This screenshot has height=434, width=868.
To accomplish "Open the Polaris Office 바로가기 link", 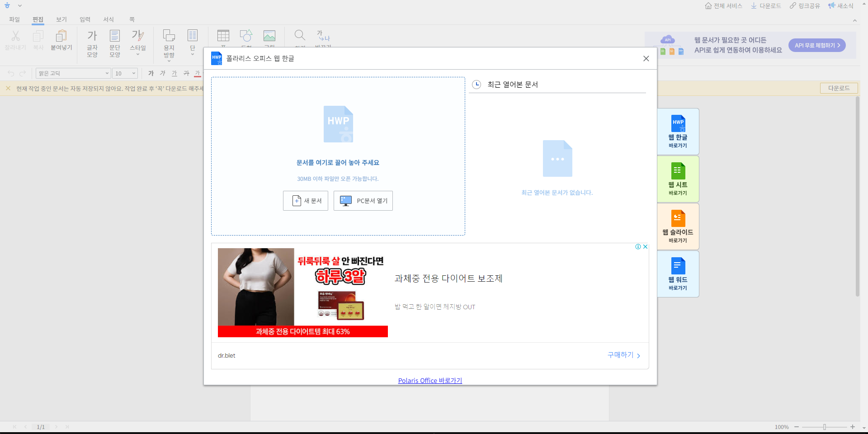I will (x=429, y=380).
